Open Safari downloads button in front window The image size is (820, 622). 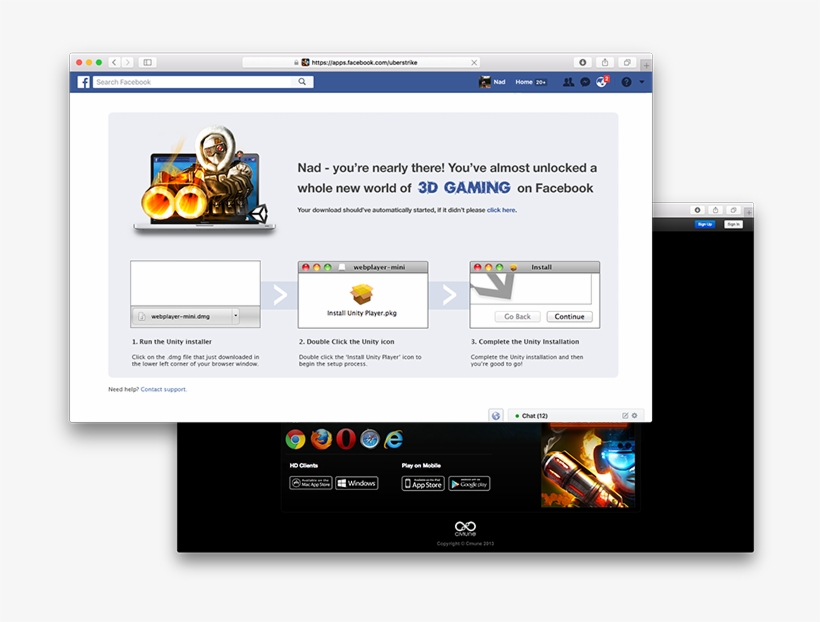click(583, 62)
